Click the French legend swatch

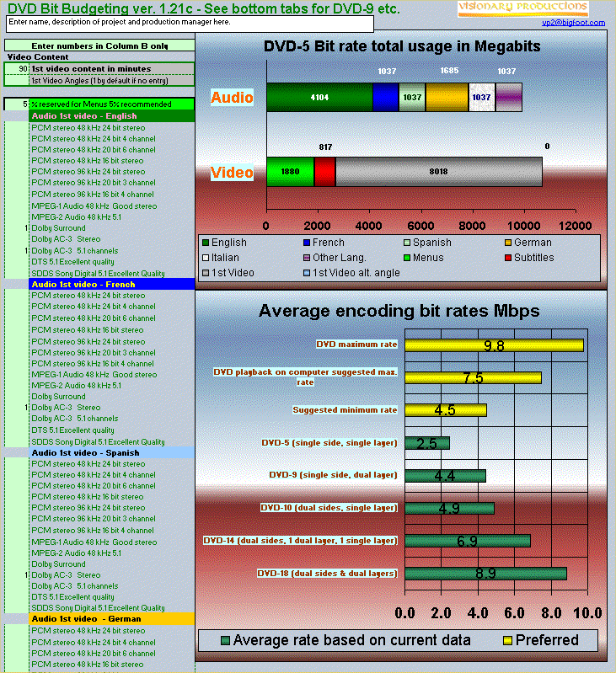pyautogui.click(x=307, y=243)
